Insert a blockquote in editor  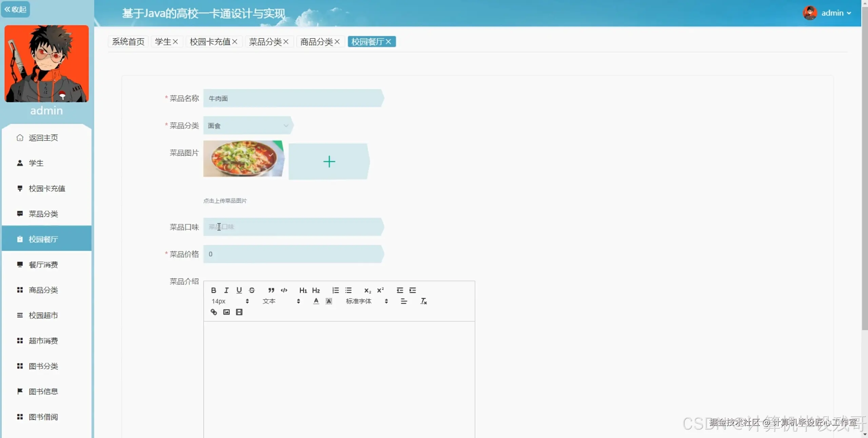point(271,290)
